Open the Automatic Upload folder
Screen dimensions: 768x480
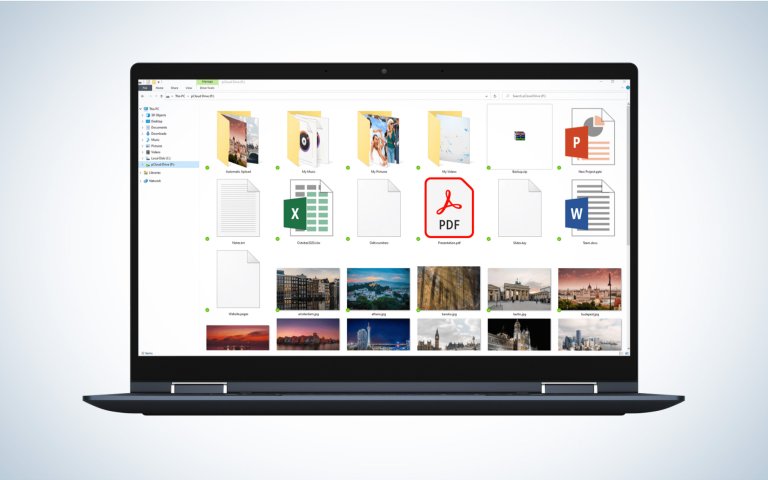click(x=238, y=137)
